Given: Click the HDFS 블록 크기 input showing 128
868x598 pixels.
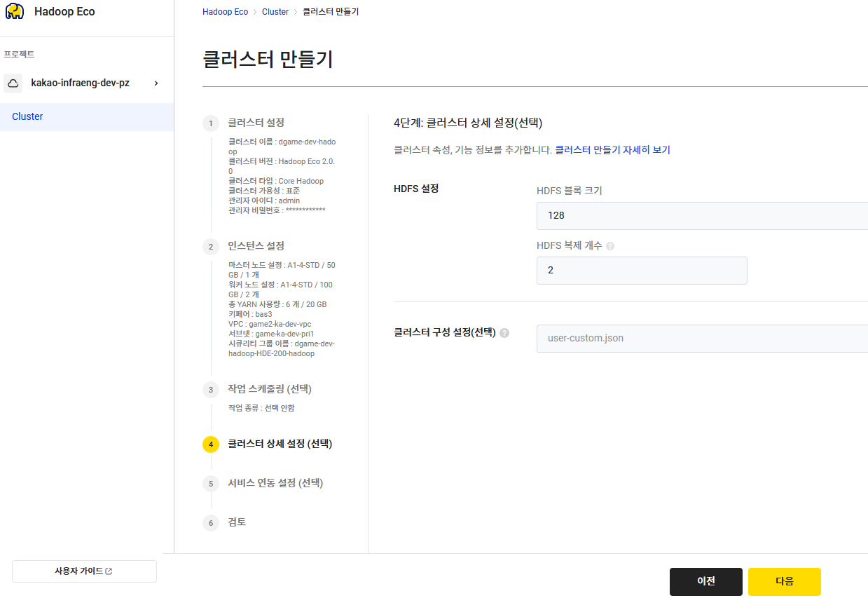Looking at the screenshot, I should tap(666, 216).
